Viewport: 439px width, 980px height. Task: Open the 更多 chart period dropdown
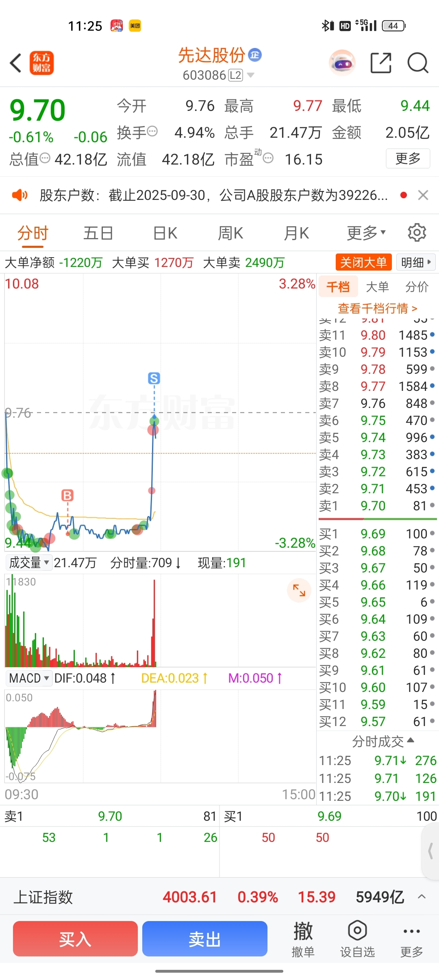click(x=366, y=233)
